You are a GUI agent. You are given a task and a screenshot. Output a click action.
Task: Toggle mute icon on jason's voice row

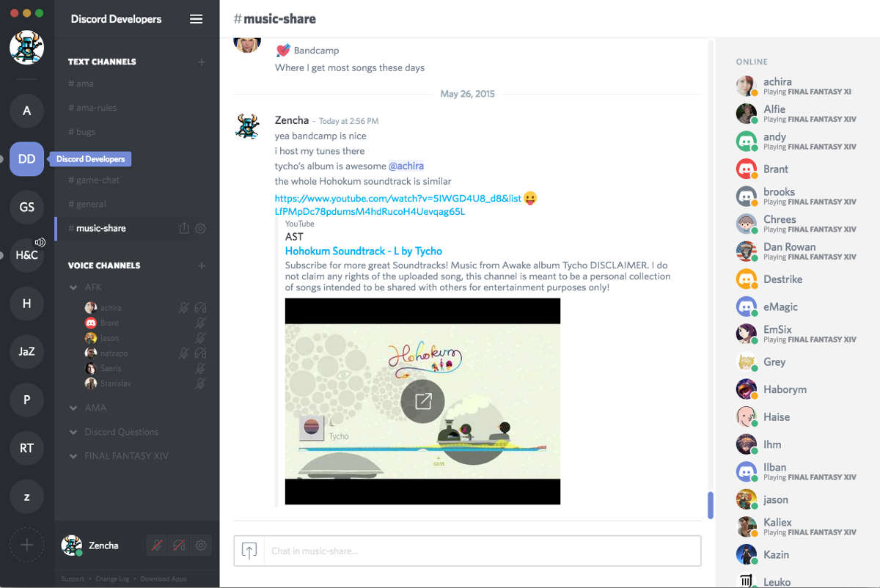(x=200, y=339)
